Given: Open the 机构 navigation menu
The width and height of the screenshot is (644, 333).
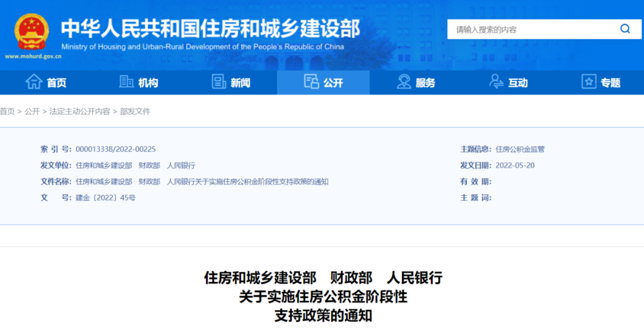Looking at the screenshot, I should [148, 83].
